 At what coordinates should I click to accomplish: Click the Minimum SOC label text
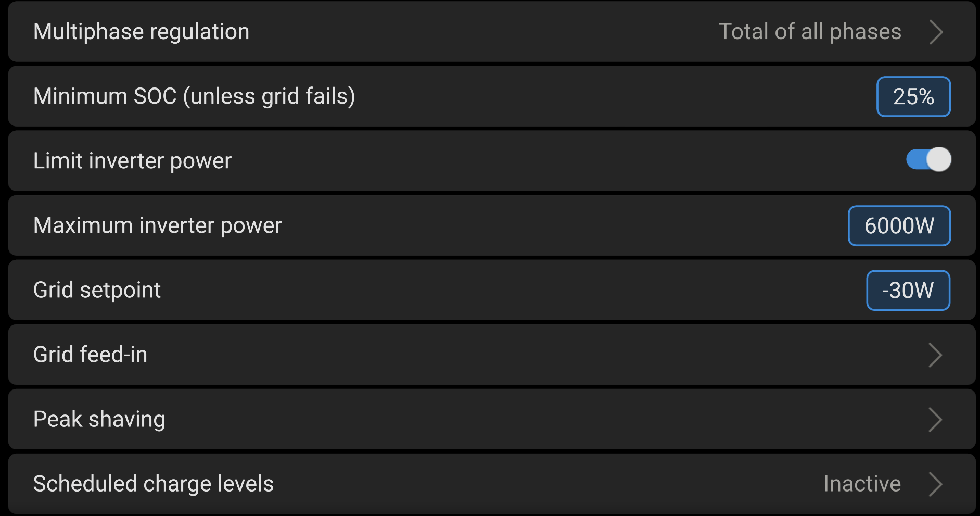point(105,96)
